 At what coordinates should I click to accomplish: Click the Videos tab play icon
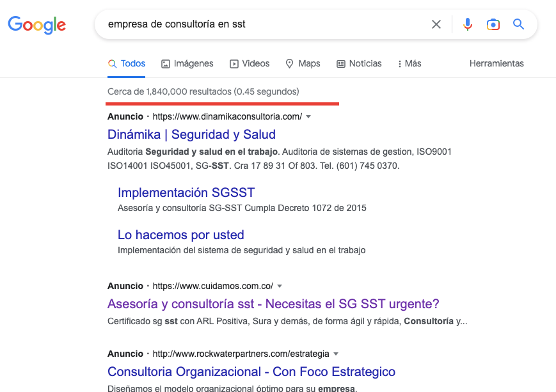234,64
